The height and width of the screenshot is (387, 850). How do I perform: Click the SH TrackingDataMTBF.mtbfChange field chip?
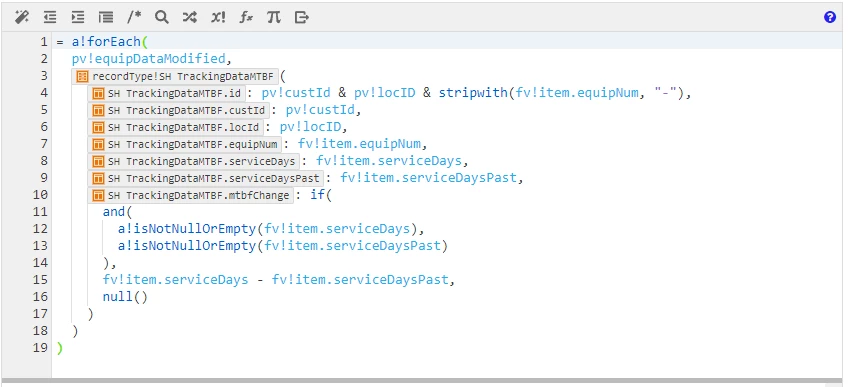click(x=190, y=195)
